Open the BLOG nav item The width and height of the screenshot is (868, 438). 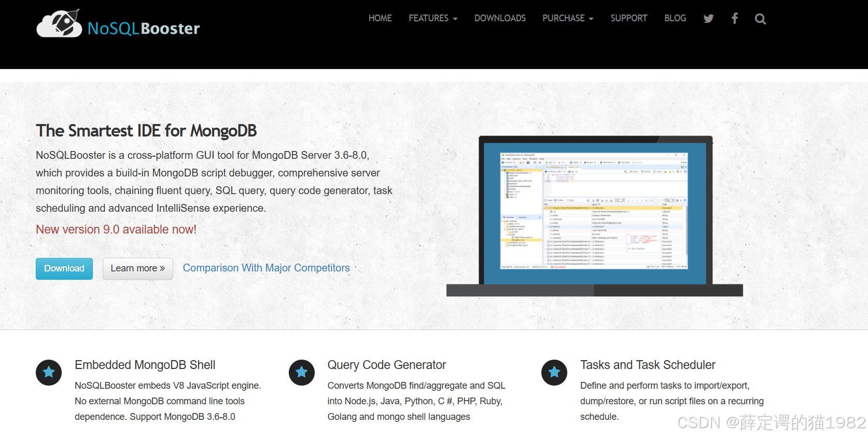tap(675, 18)
